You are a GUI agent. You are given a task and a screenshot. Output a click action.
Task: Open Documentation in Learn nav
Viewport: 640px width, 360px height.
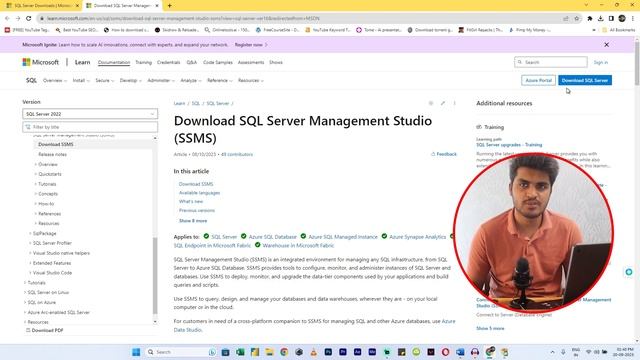pyautogui.click(x=114, y=62)
